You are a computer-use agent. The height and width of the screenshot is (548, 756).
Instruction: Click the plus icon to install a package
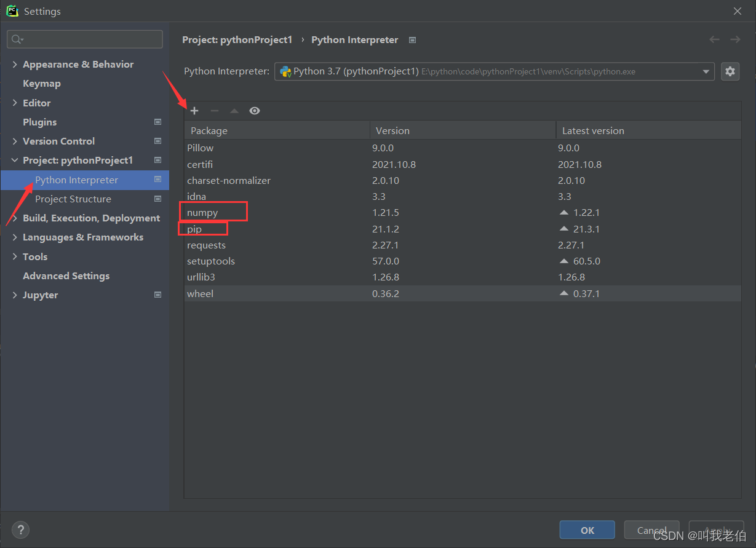(194, 111)
